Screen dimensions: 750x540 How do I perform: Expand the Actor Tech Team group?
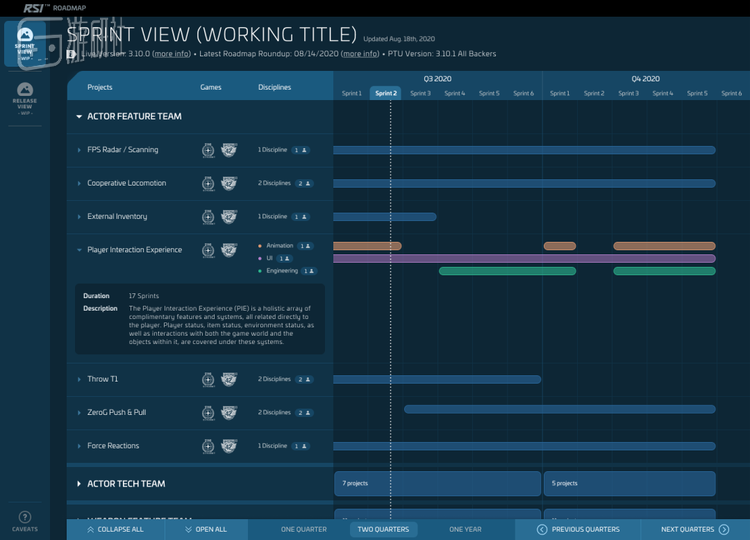(x=79, y=484)
